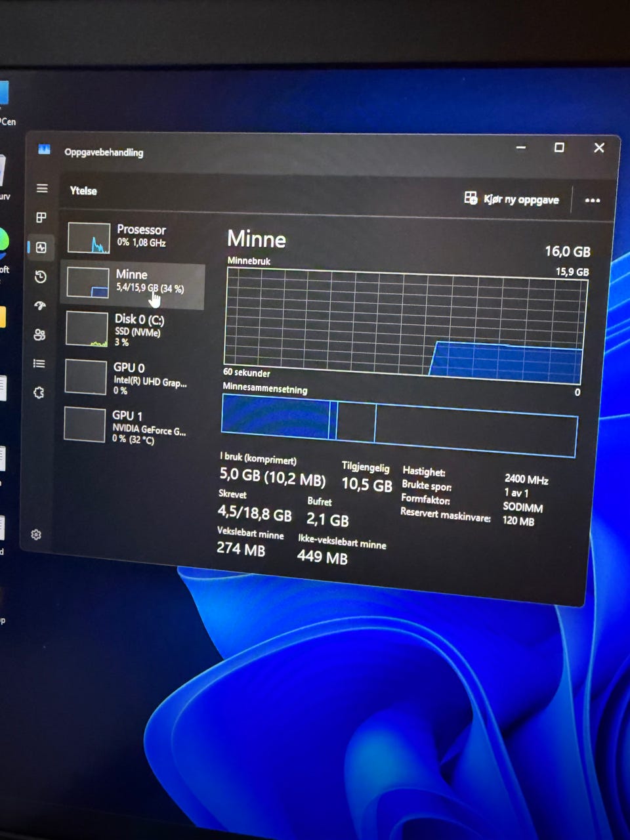Click the Prosessor mini graph thumbnail

89,238
